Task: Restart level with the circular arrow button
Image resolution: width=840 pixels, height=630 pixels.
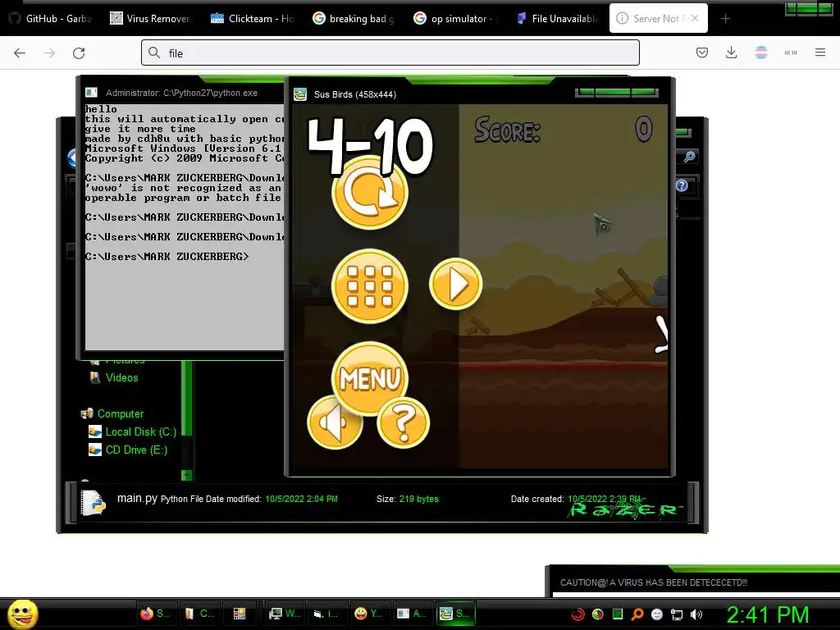Action: click(370, 192)
